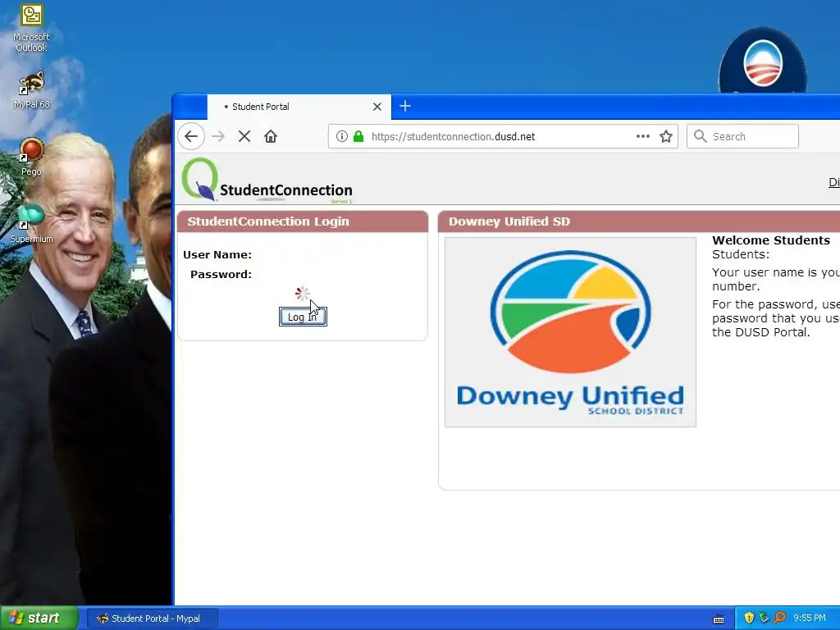840x630 pixels.
Task: Click the StudentConnection Login panel header
Action: (x=303, y=221)
